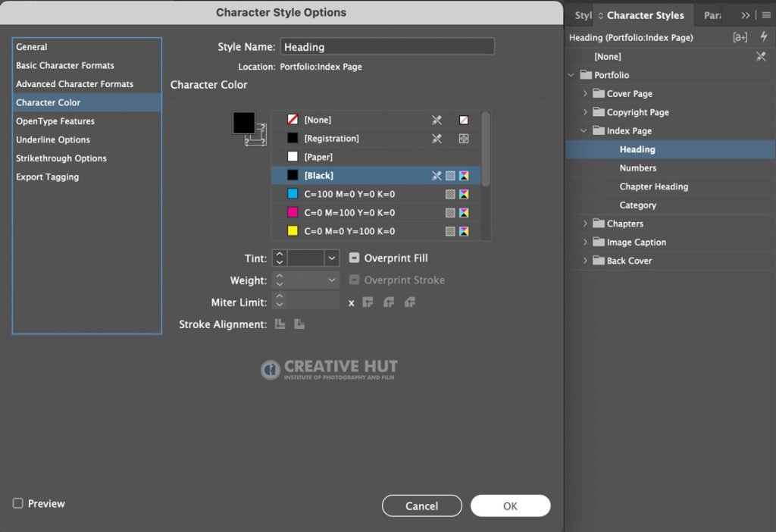
Task: Click the double-arrow panel collapse icon
Action: coord(746,15)
